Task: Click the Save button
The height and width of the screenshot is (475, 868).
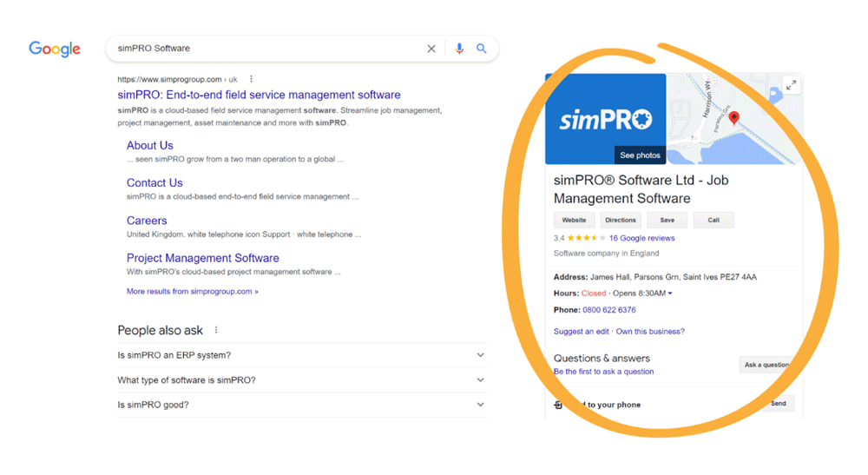Action: 667,220
